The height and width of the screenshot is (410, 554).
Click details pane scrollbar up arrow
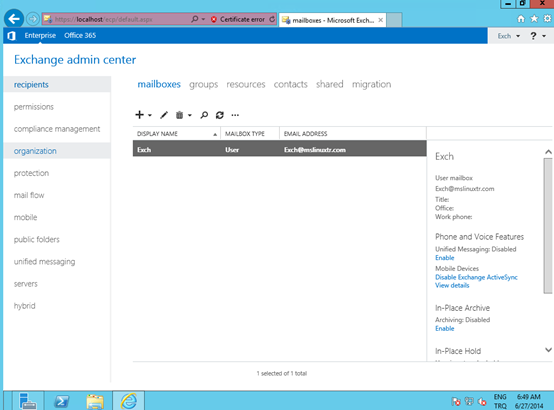click(548, 152)
